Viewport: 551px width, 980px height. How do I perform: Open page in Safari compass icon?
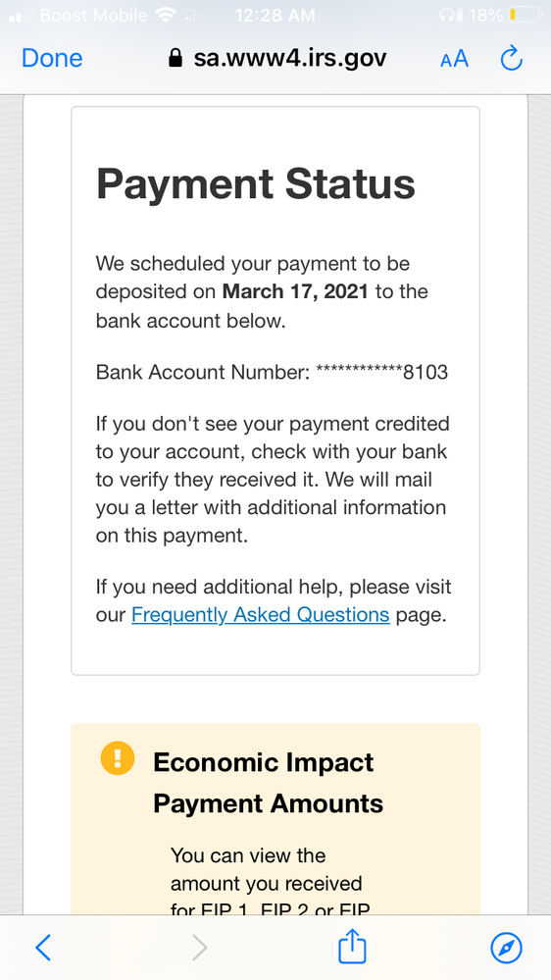pyautogui.click(x=507, y=949)
